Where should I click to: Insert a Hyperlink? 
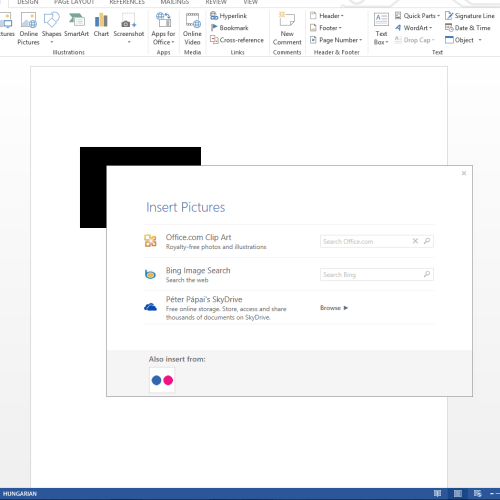229,16
